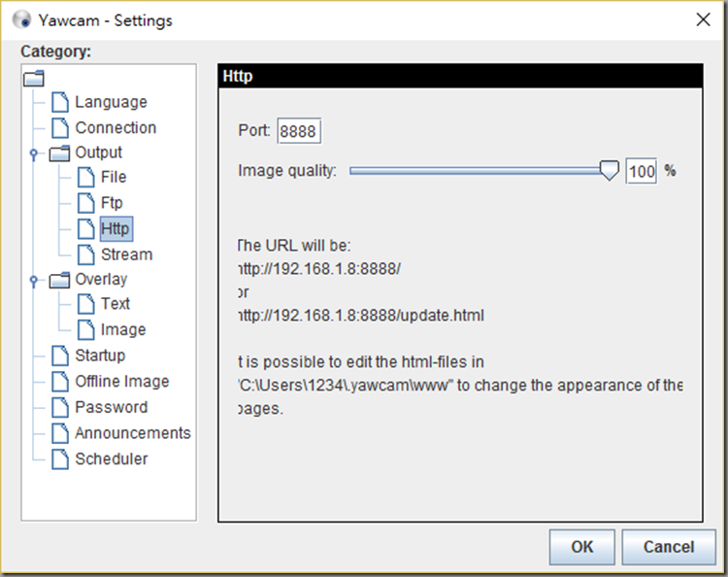
Task: Click the Language page icon
Action: pyautogui.click(x=60, y=102)
